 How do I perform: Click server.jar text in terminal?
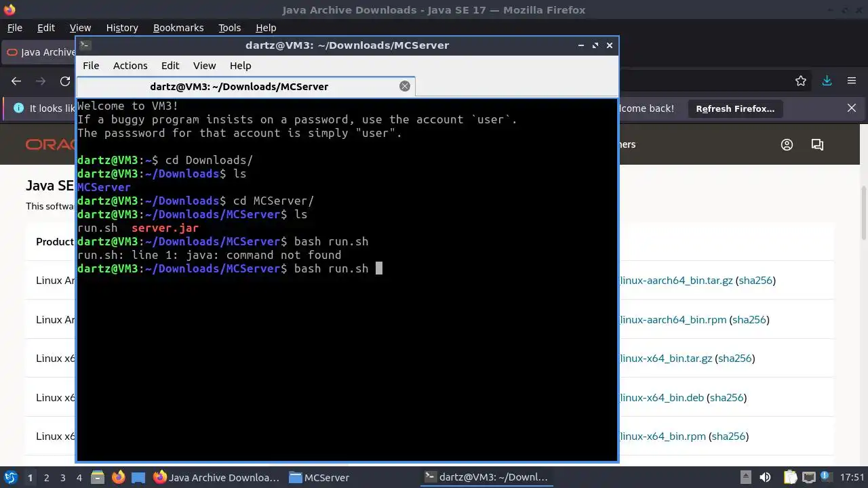(165, 228)
